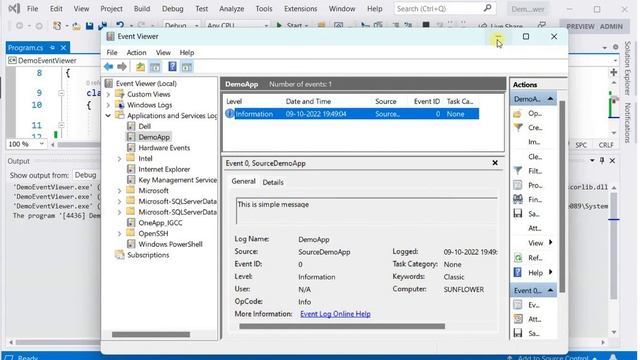
Task: Switch to the Details tab
Action: (273, 182)
